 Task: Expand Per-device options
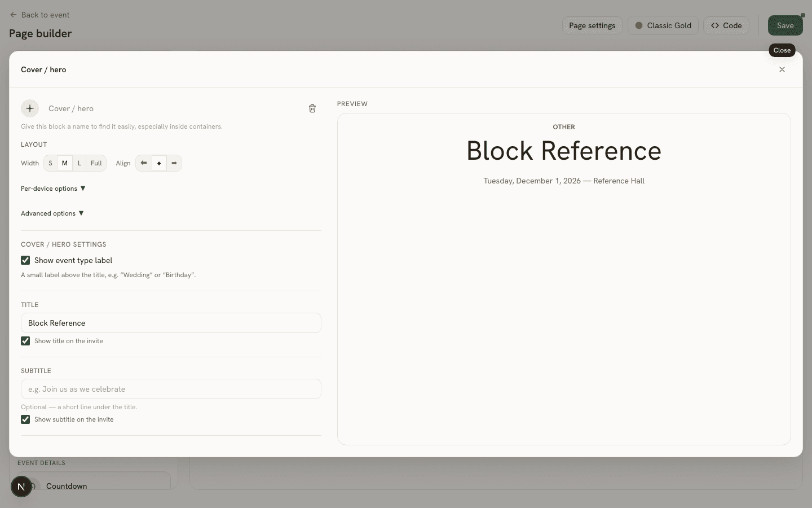(x=53, y=189)
